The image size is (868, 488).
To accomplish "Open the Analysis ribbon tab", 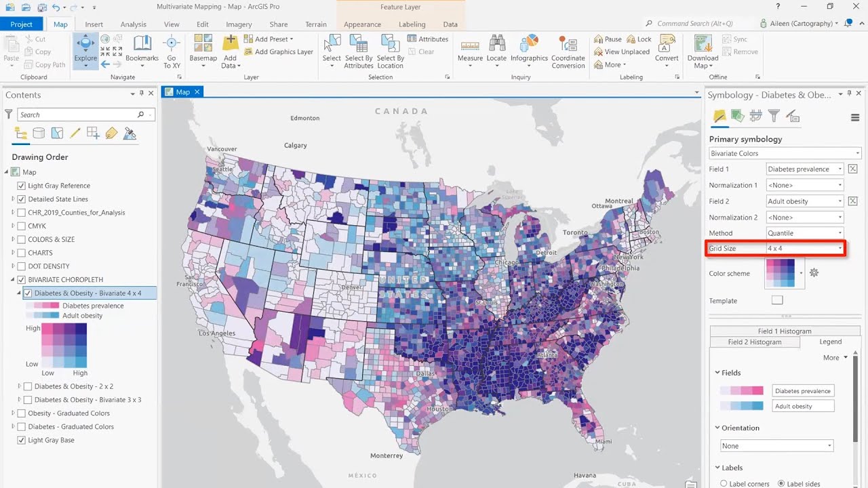I will 134,24.
